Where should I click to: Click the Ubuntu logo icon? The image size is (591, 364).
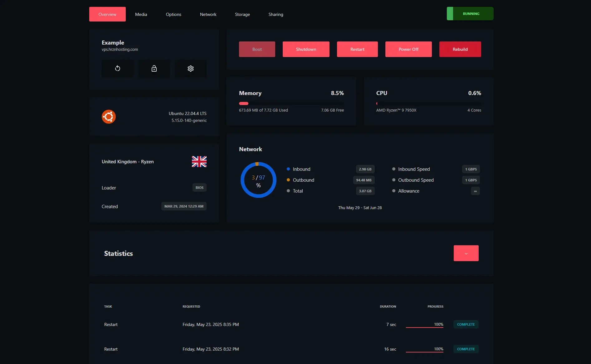click(x=109, y=117)
